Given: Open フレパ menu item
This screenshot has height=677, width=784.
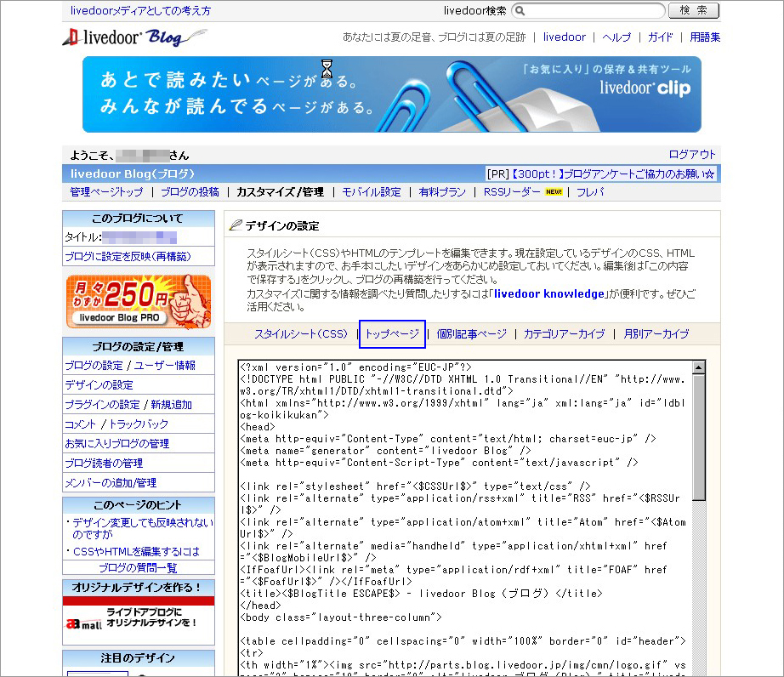Looking at the screenshot, I should click(x=590, y=192).
